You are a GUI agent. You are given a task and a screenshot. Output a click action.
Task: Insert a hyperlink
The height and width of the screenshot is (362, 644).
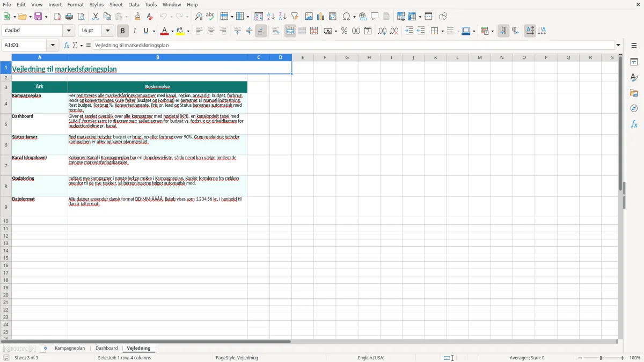tap(363, 17)
